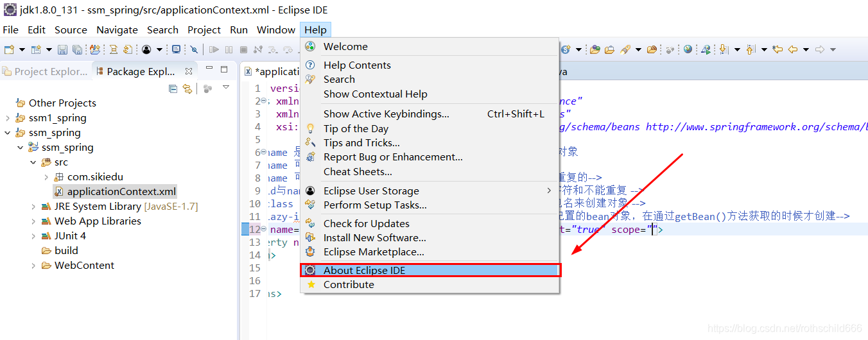Viewport: 868px width, 340px height.
Task: Close the Package Explorer view
Action: pyautogui.click(x=189, y=71)
